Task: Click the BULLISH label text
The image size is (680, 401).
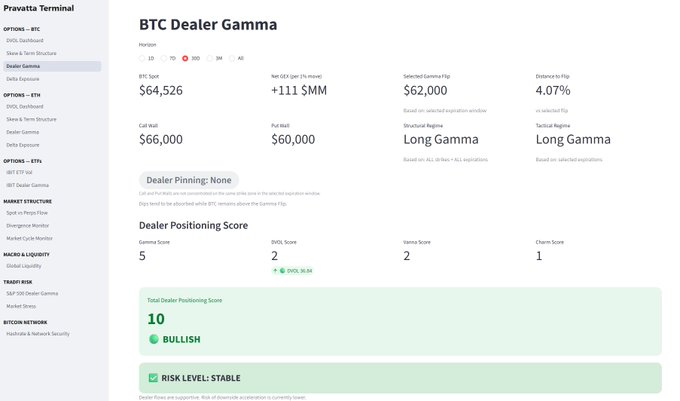Action: [x=181, y=339]
